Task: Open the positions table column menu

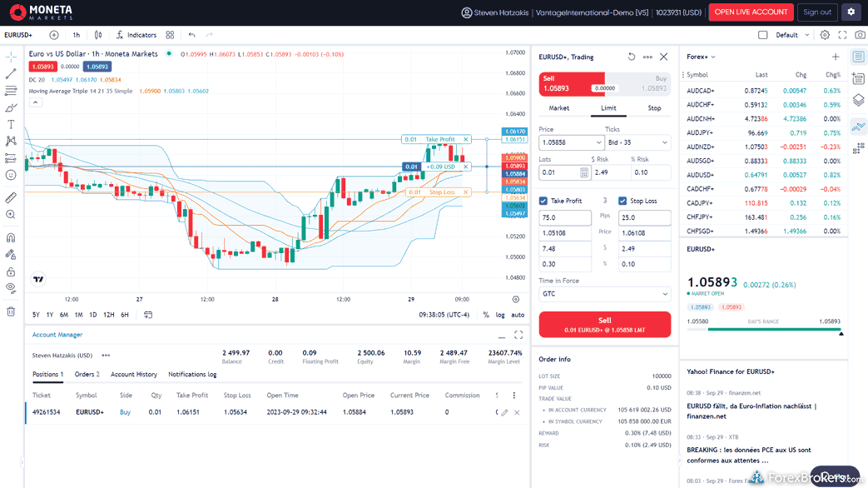Action: tap(513, 396)
